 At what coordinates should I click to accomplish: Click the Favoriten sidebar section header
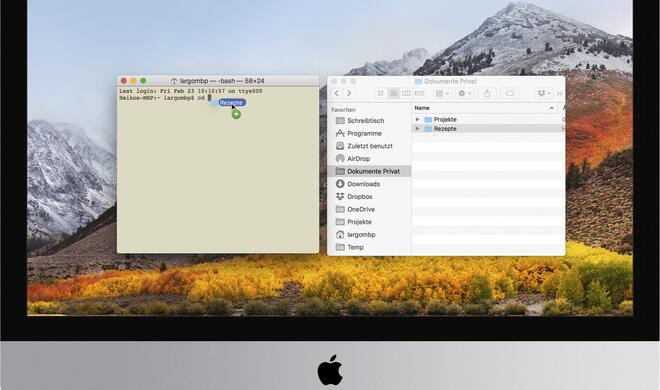coord(343,110)
